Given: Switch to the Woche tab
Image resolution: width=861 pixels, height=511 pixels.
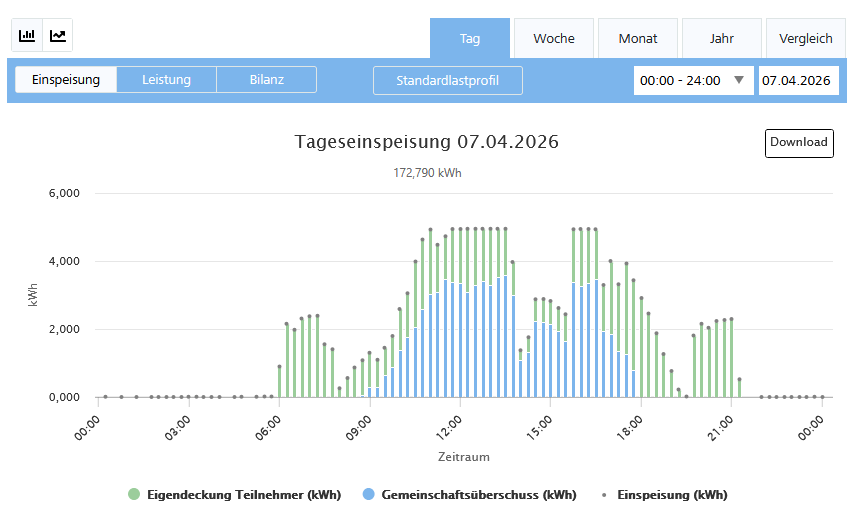Looking at the screenshot, I should (553, 39).
